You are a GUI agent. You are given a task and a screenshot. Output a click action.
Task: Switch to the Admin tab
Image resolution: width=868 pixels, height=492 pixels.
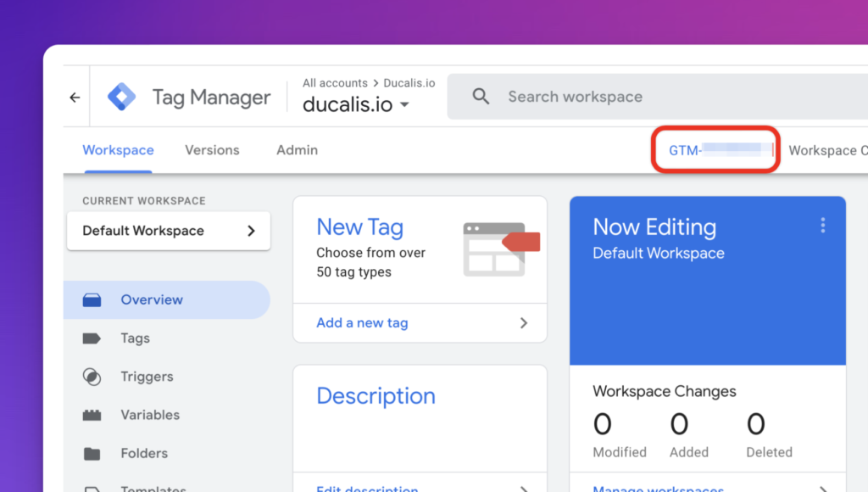[297, 150]
